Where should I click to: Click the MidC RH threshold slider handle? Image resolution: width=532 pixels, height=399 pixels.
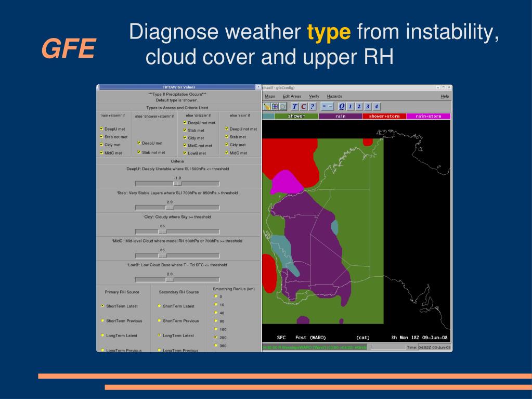pos(163,256)
